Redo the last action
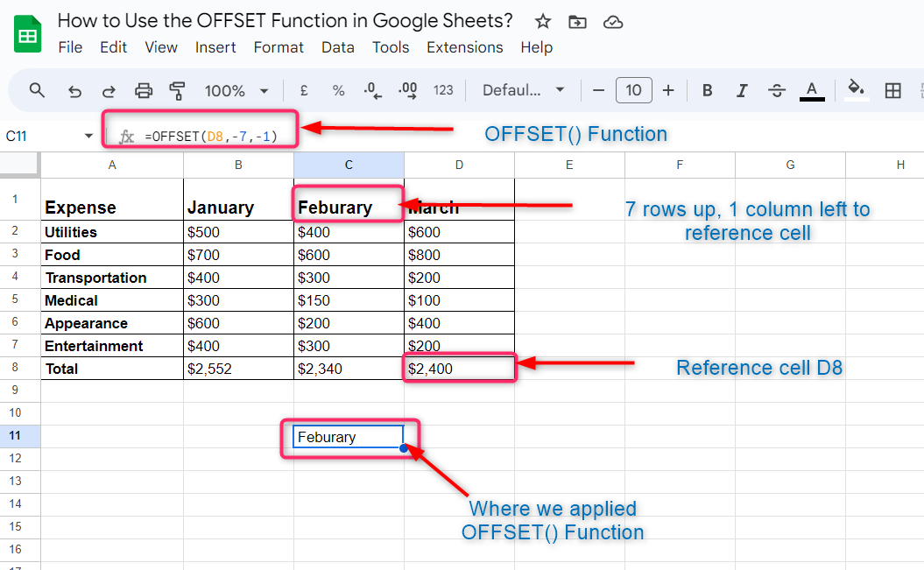The width and height of the screenshot is (924, 570). pyautogui.click(x=109, y=90)
